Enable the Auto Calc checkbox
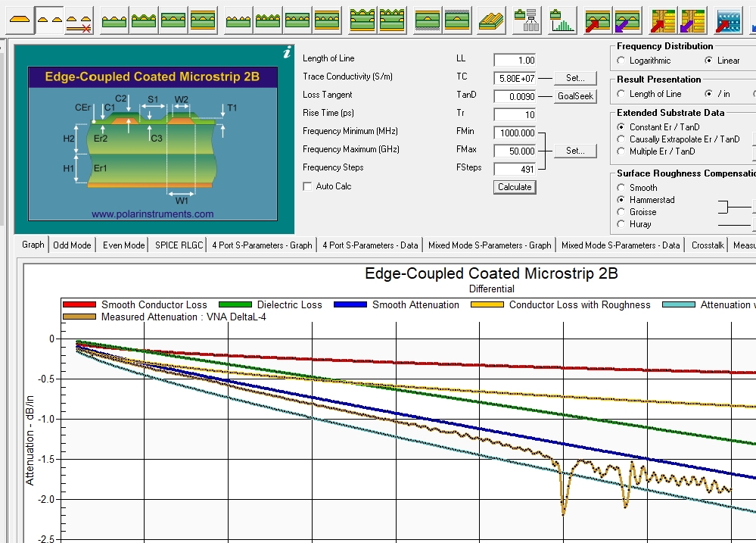 point(307,186)
